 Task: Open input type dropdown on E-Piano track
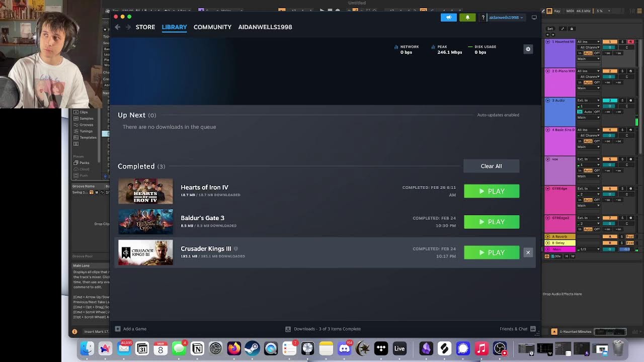pos(588,71)
